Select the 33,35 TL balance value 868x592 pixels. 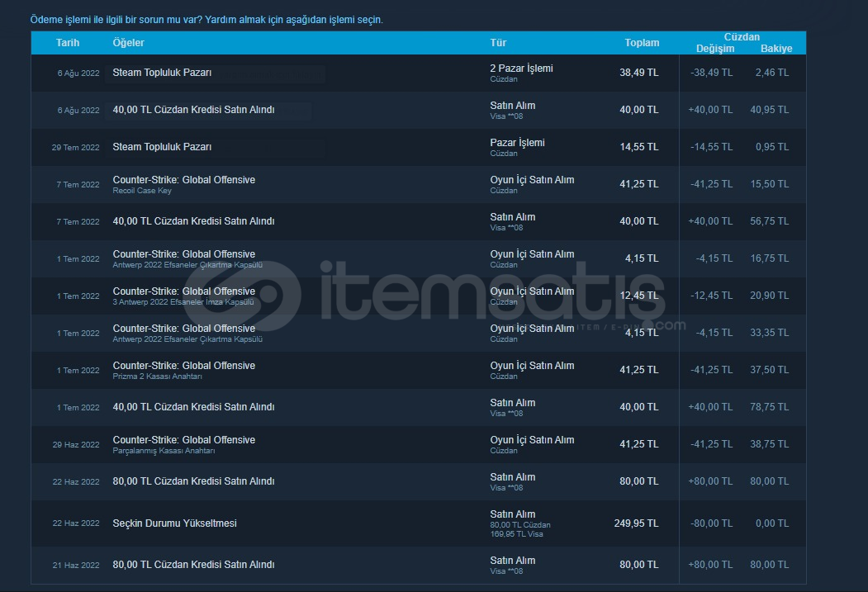(x=770, y=333)
